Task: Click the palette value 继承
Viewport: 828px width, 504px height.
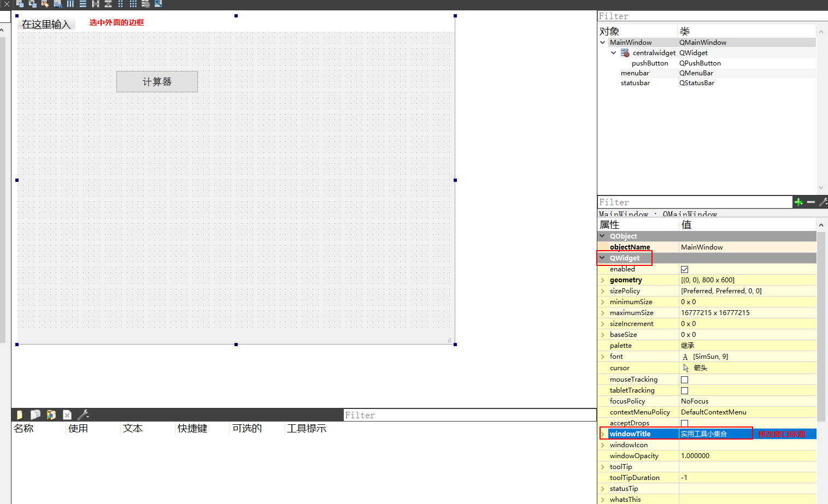Action: (688, 346)
